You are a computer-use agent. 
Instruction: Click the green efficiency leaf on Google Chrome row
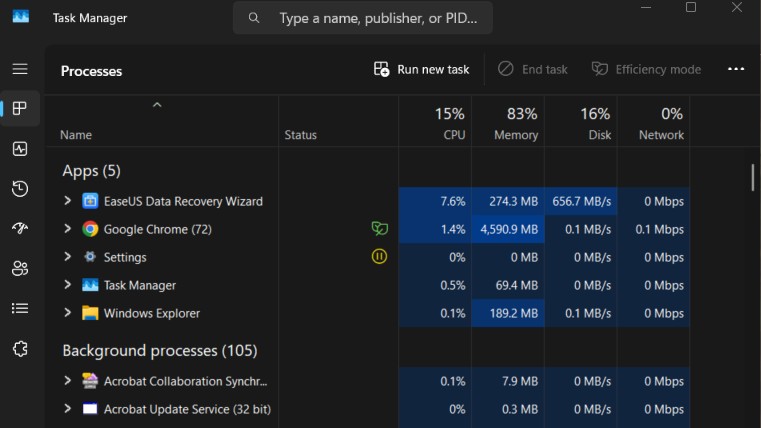380,229
